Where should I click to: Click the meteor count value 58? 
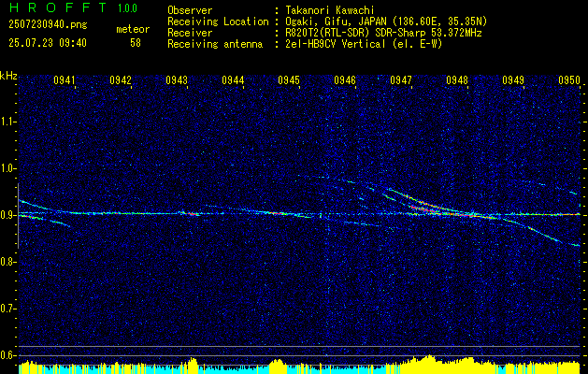pos(136,43)
